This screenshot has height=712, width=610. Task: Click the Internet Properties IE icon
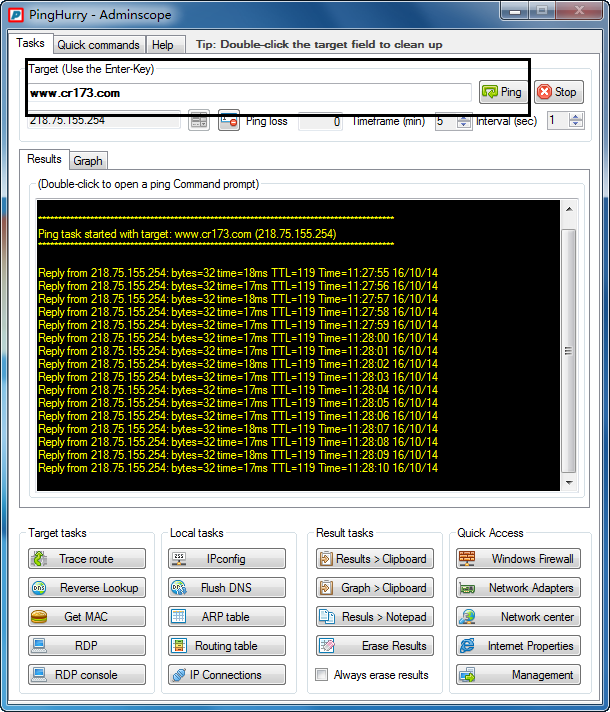pyautogui.click(x=467, y=646)
